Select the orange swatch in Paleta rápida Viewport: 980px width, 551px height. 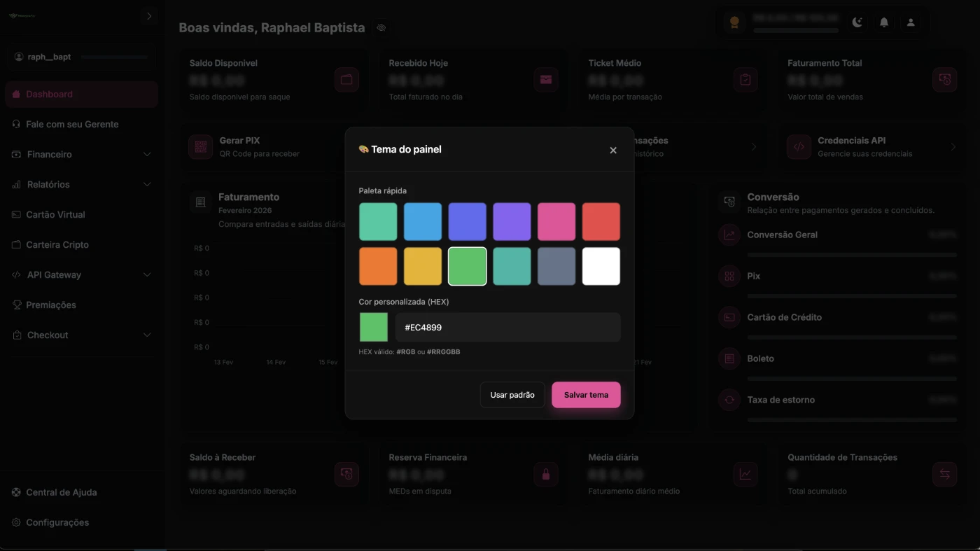(x=378, y=266)
